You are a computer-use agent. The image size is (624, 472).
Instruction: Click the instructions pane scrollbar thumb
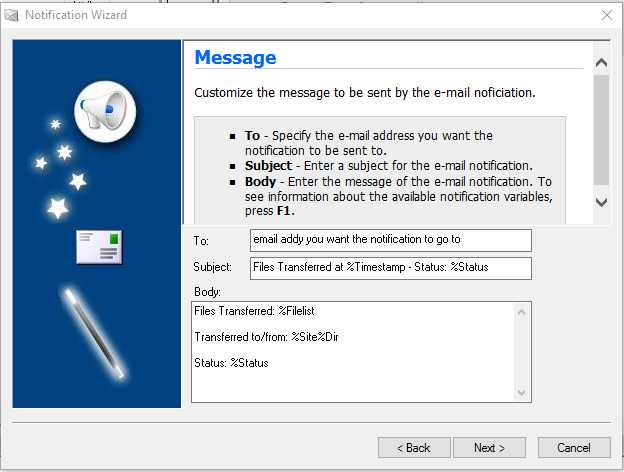[601, 130]
